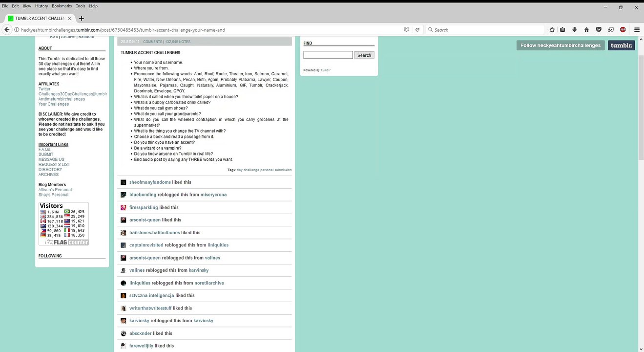Open the SUBMIT link
Screen dimensions: 644x352
pos(46,154)
